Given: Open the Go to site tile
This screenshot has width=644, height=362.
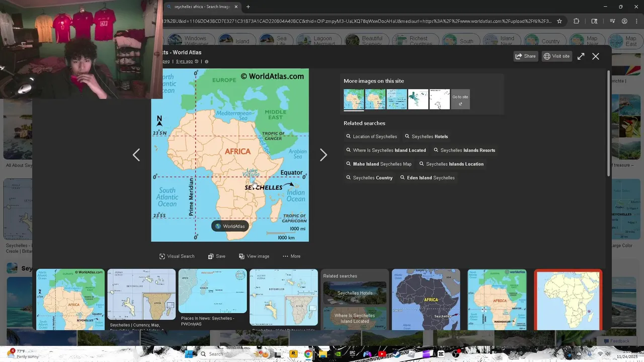Looking at the screenshot, I should pyautogui.click(x=460, y=100).
